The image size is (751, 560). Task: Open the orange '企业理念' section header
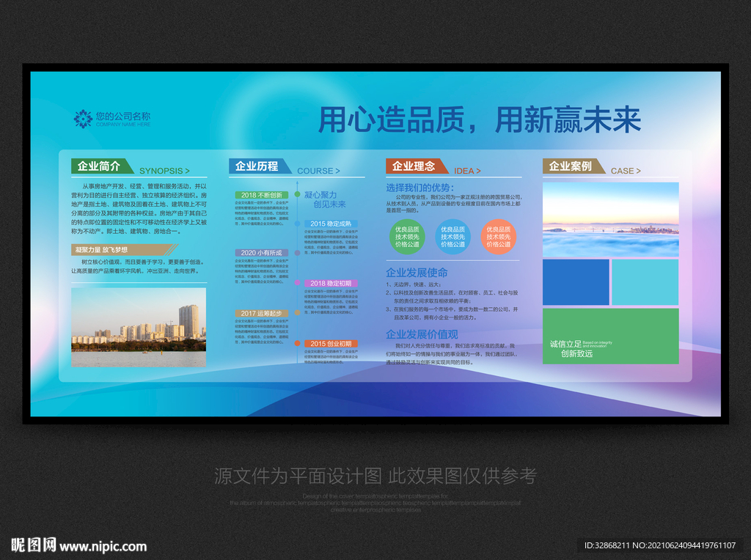pyautogui.click(x=417, y=166)
